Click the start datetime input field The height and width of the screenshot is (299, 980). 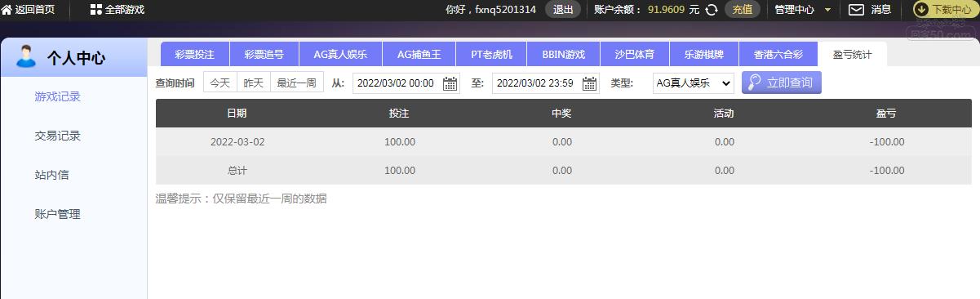point(406,83)
